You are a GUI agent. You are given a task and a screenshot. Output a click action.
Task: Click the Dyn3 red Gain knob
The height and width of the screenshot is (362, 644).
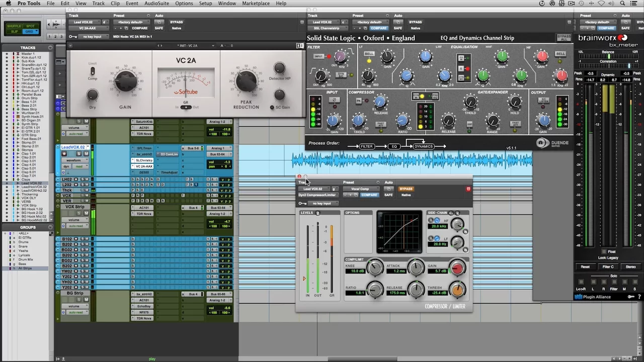pos(457,267)
